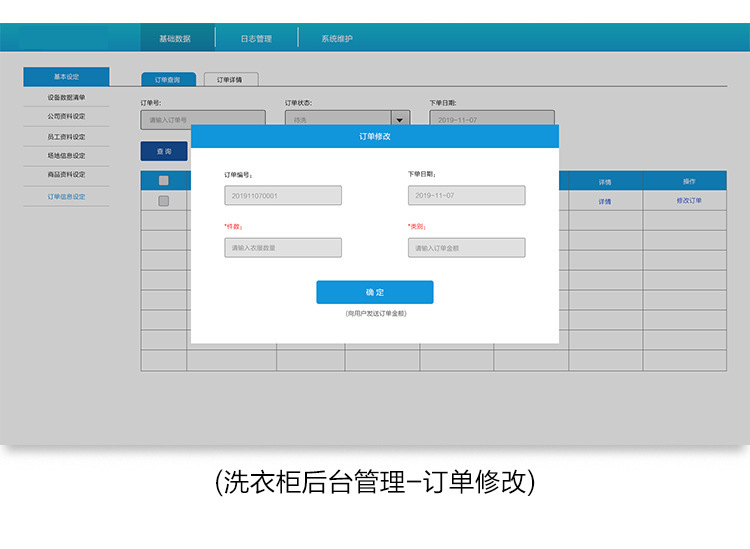Switch to 基础数据 top menu

[x=174, y=39]
